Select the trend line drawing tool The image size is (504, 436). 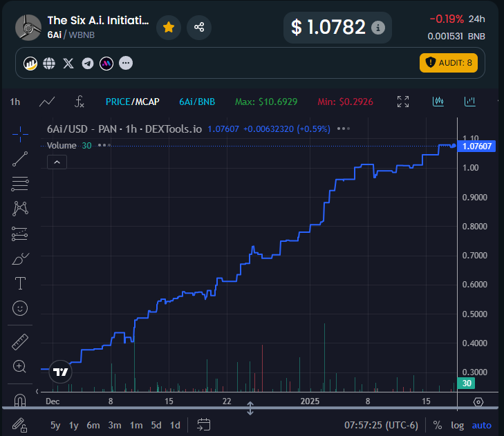[x=20, y=159]
